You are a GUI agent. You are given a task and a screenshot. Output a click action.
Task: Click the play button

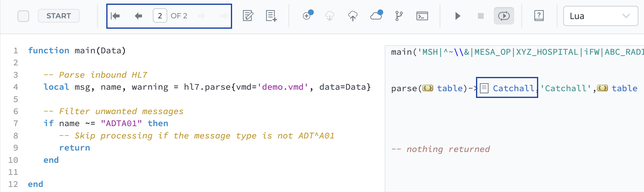(x=457, y=16)
